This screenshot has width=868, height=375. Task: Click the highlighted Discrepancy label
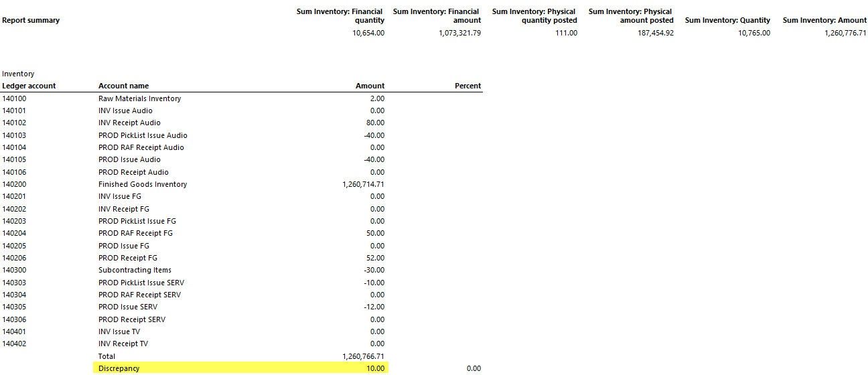118,368
